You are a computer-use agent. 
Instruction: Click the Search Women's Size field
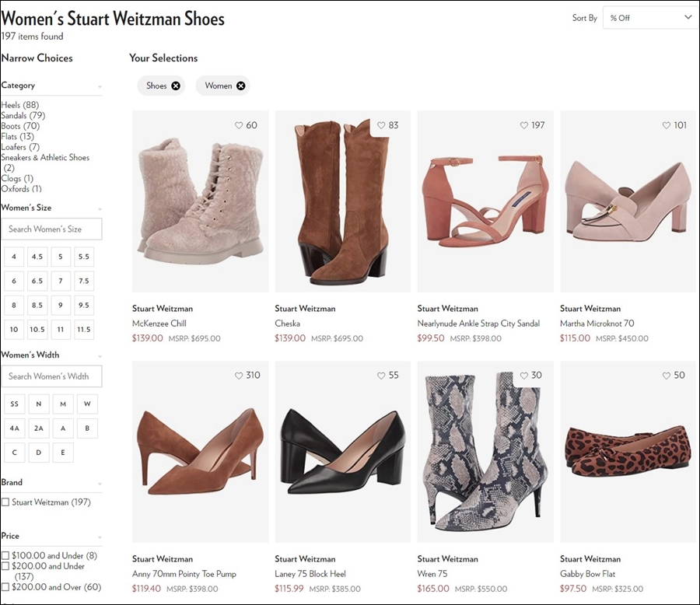pyautogui.click(x=51, y=229)
